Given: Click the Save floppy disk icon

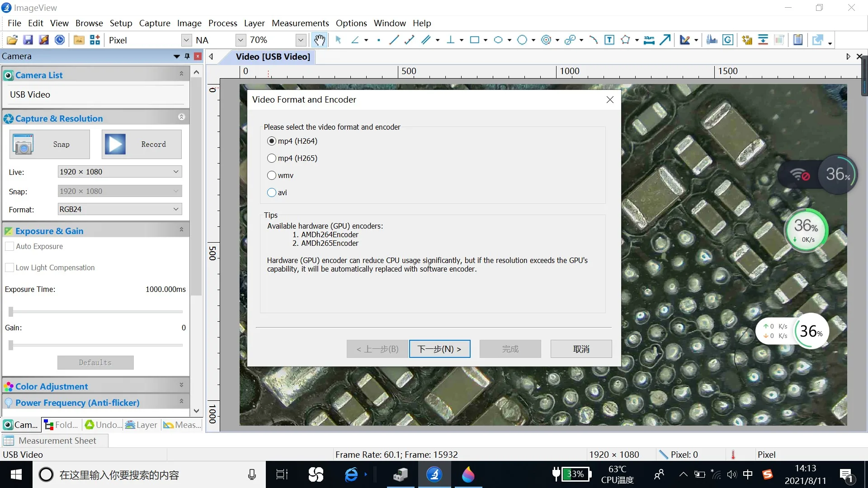Looking at the screenshot, I should click(x=28, y=40).
